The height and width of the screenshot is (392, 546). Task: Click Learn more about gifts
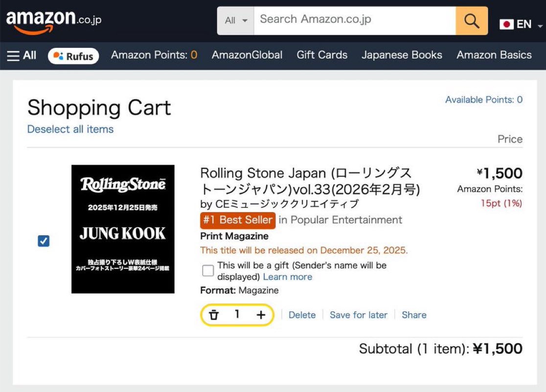click(287, 277)
